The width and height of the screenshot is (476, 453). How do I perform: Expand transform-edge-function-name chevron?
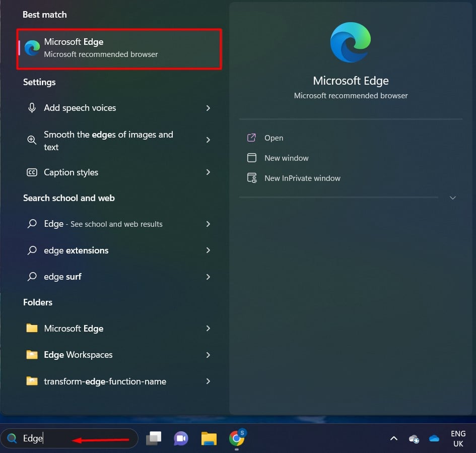tap(208, 381)
